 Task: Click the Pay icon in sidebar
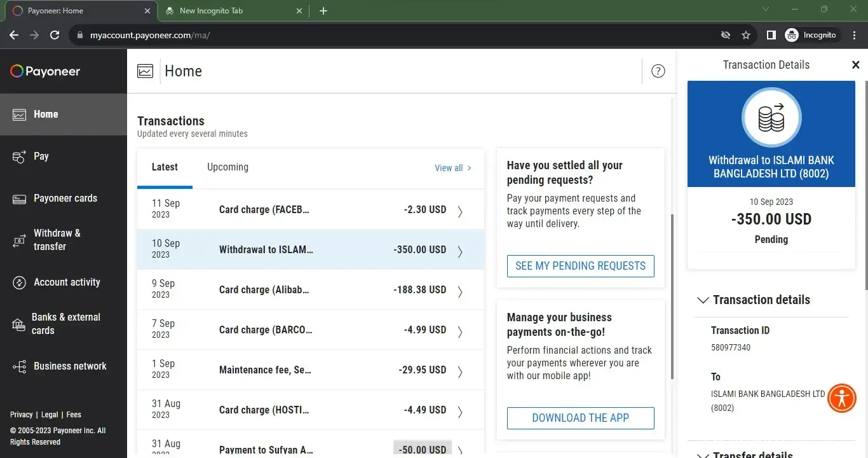click(19, 156)
